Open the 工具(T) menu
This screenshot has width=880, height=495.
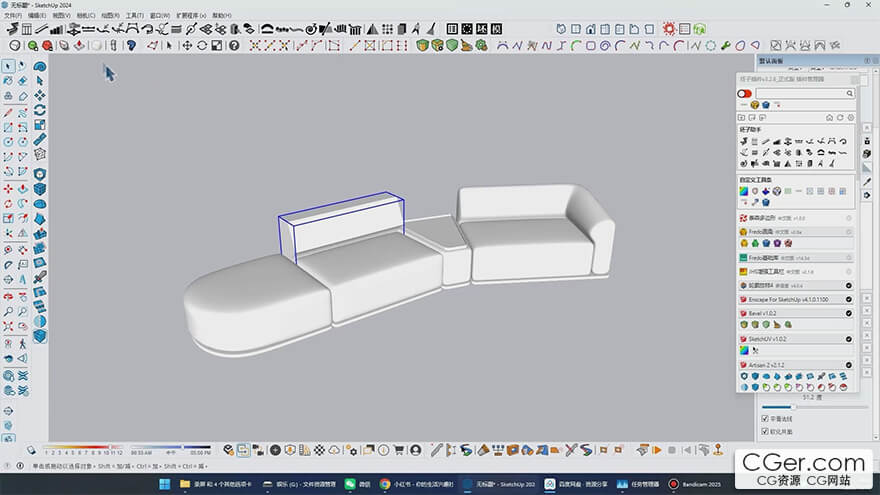[x=135, y=15]
